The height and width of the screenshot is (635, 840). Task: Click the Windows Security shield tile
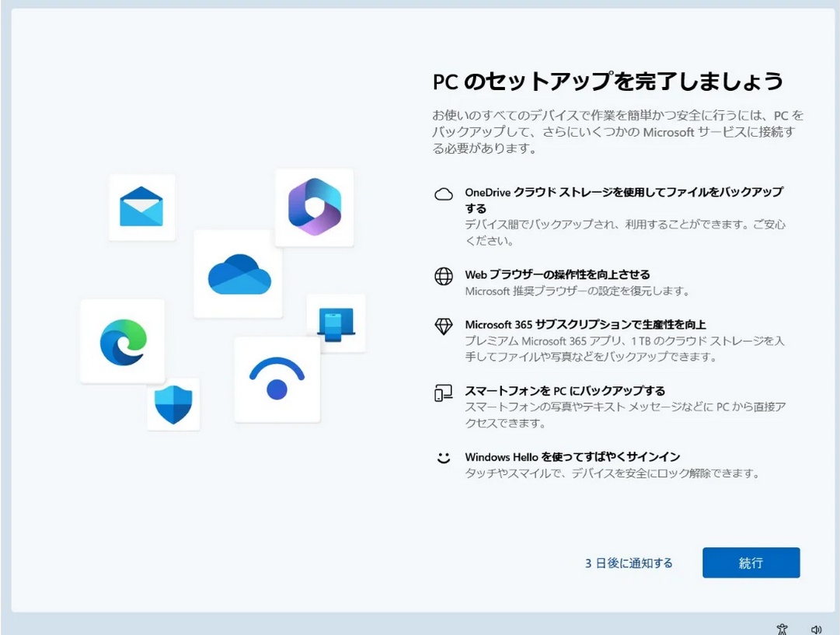(173, 404)
